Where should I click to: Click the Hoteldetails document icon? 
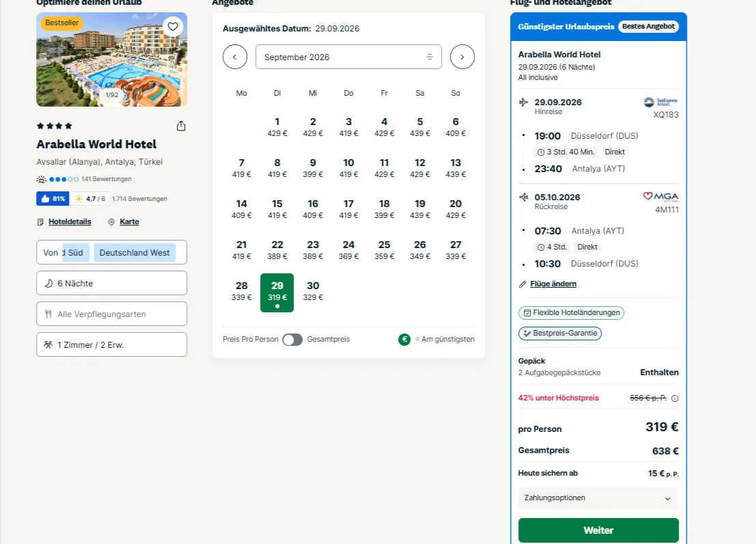point(40,222)
